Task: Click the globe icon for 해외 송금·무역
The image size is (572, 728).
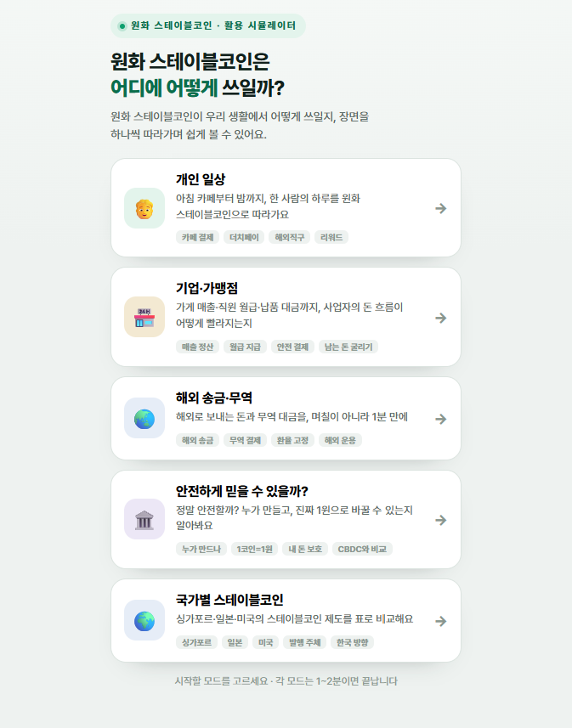Action: point(144,418)
